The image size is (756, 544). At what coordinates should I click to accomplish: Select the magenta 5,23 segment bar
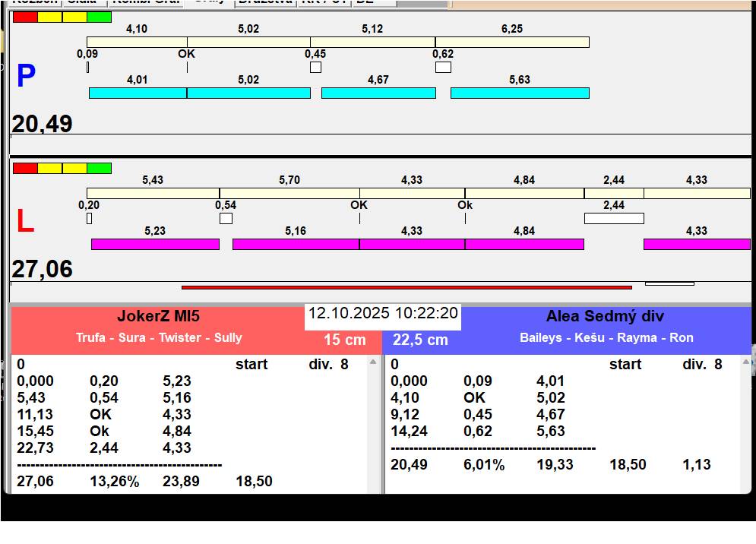coord(155,244)
